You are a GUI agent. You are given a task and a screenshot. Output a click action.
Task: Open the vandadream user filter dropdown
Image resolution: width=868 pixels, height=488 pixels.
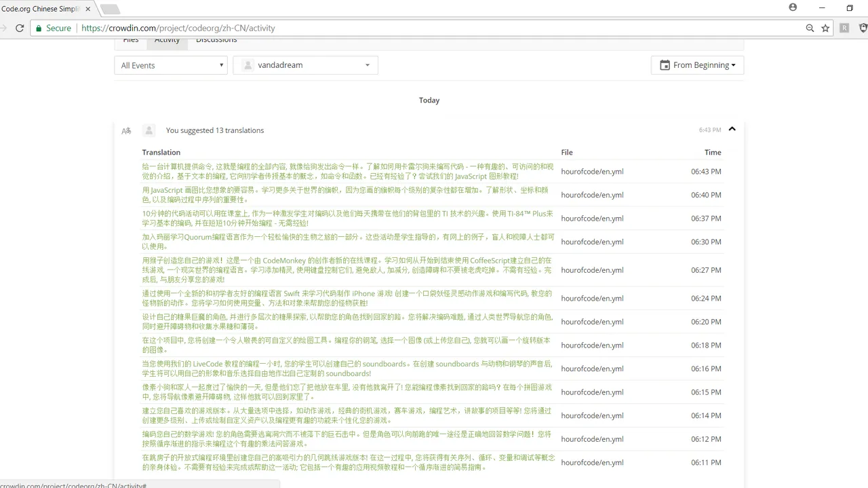[305, 65]
